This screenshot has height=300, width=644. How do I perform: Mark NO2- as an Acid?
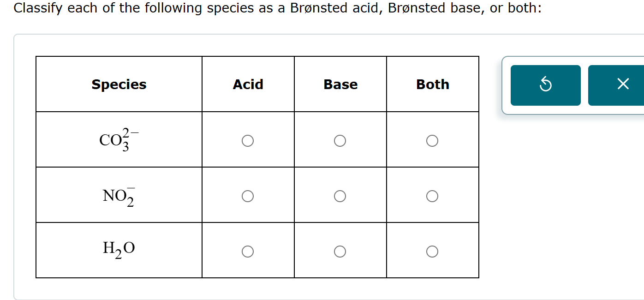tap(248, 196)
